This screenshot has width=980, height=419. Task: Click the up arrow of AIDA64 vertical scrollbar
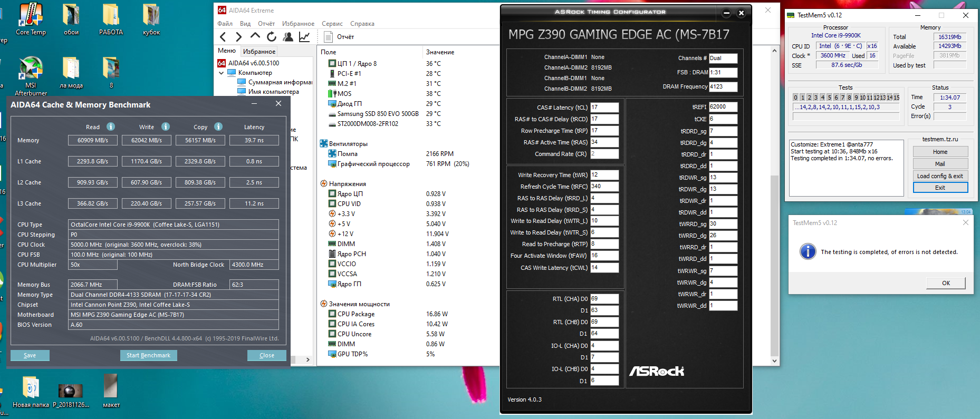coord(774,51)
